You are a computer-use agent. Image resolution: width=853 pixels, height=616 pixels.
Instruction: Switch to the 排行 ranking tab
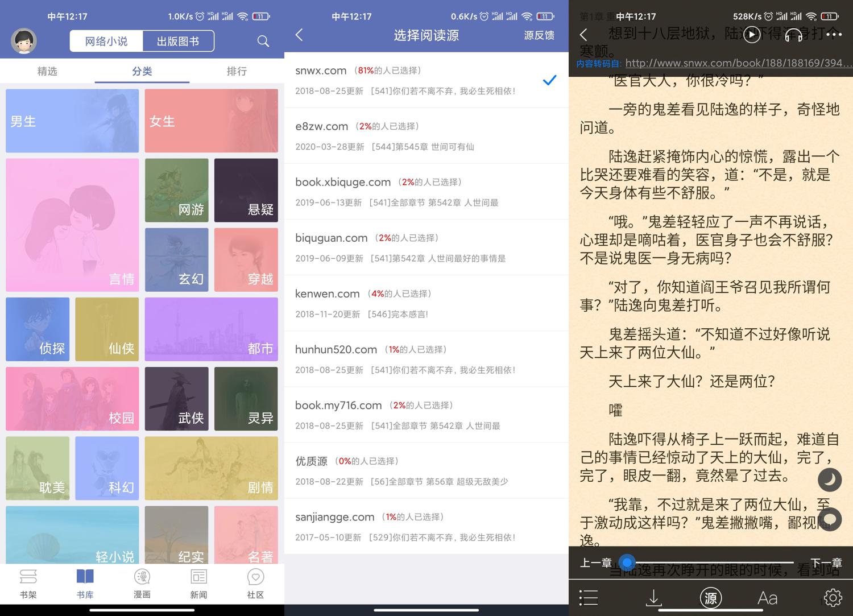pos(237,71)
